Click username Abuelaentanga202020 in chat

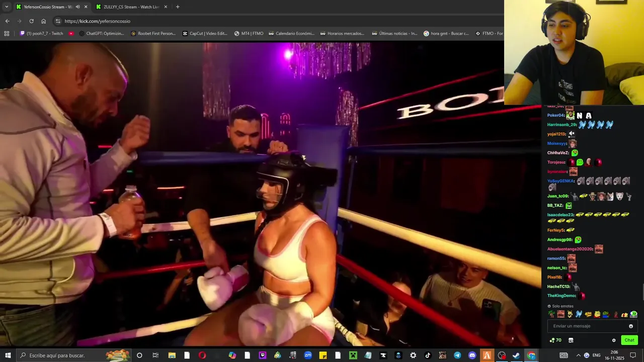[570, 249]
